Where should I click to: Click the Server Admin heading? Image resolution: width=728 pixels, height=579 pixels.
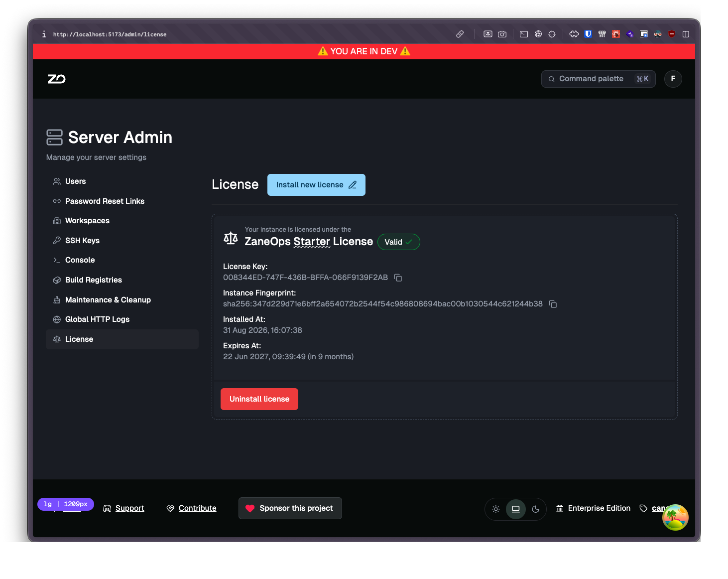[120, 138]
